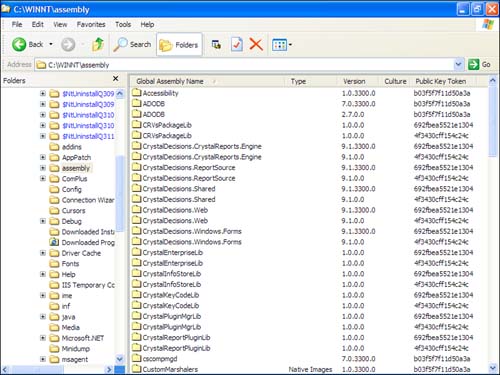Select CrystalDecisions.Windows.Forms version 9.1.3300.0 name
The width and height of the screenshot is (500, 375).
(x=192, y=231)
